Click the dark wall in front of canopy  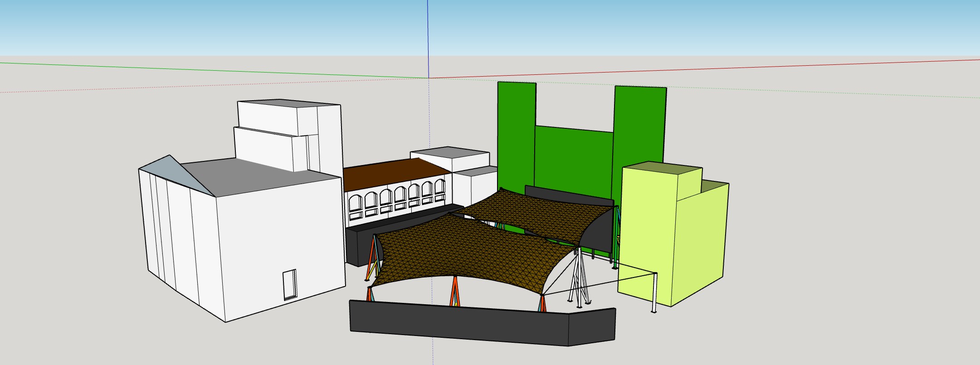point(482,322)
